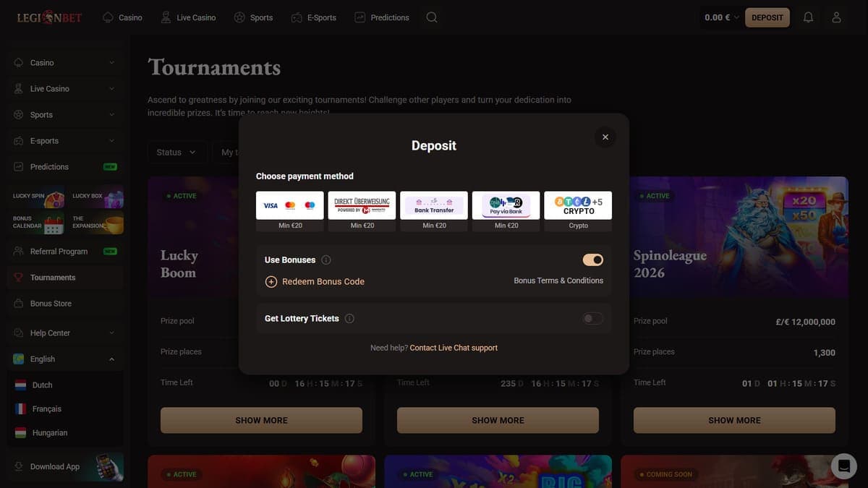The width and height of the screenshot is (868, 488).
Task: Open the Status filter dropdown
Action: click(x=176, y=153)
